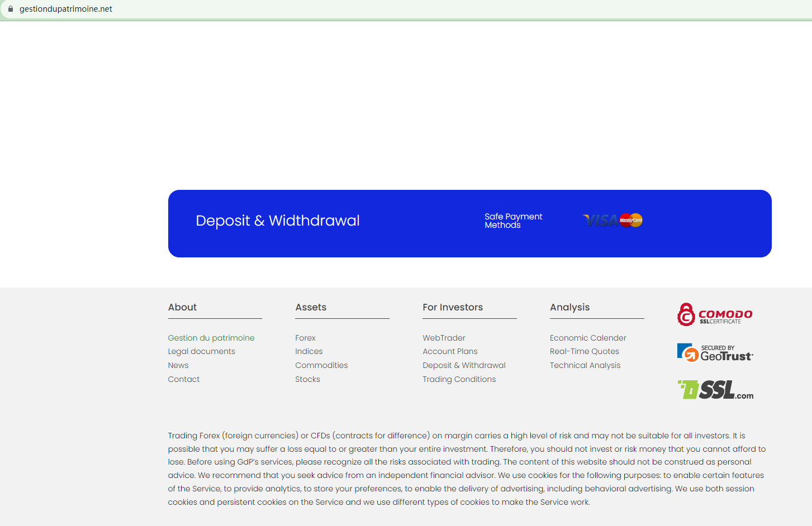Open the SSL.com security badge
The width and height of the screenshot is (812, 526).
pos(715,390)
